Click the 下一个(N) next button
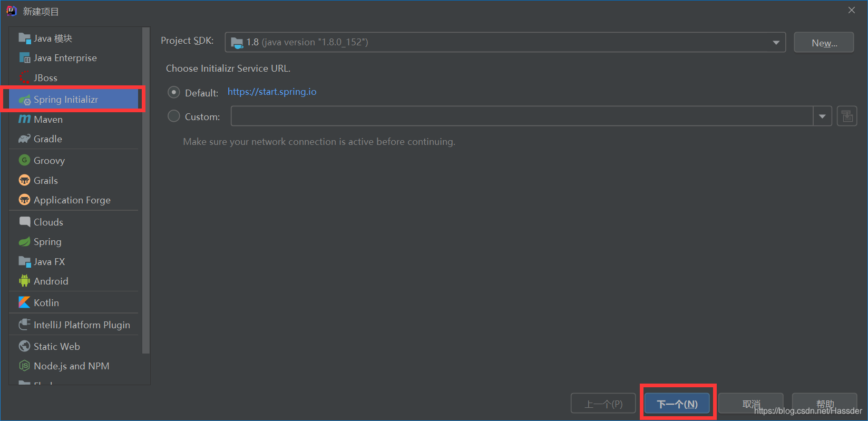The height and width of the screenshot is (421, 868). (x=677, y=404)
